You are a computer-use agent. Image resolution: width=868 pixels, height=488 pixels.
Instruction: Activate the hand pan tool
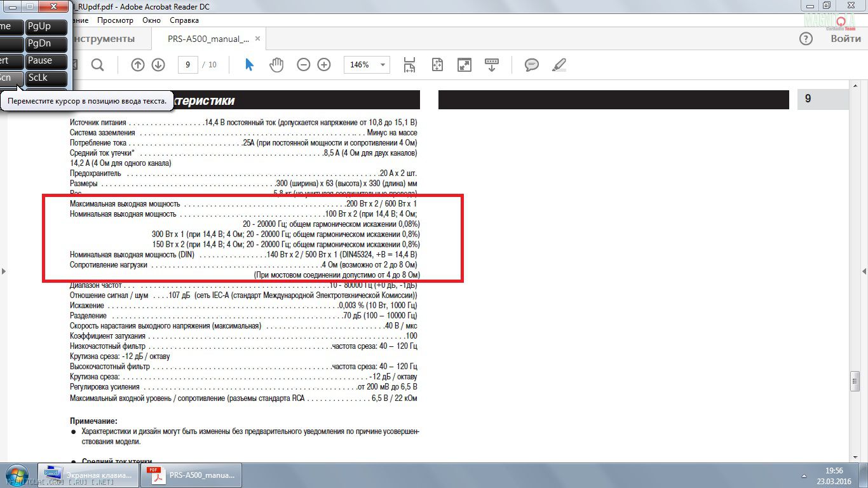point(276,65)
